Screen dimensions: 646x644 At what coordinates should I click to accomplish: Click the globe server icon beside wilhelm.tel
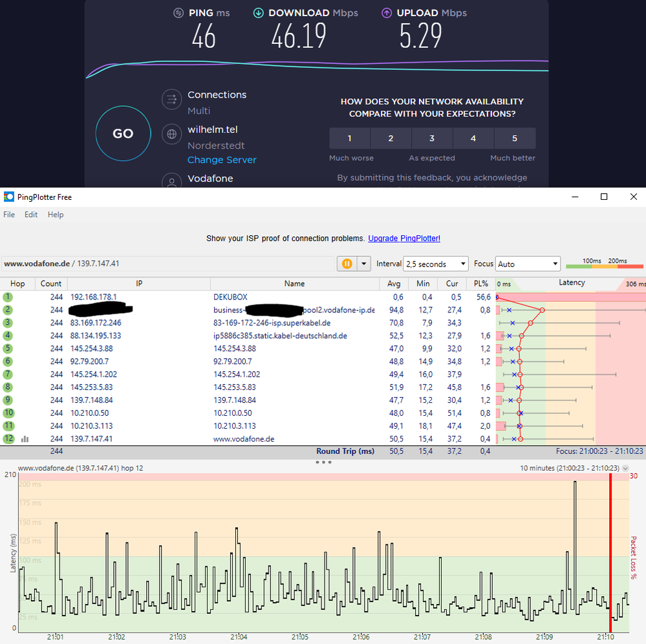[x=172, y=134]
